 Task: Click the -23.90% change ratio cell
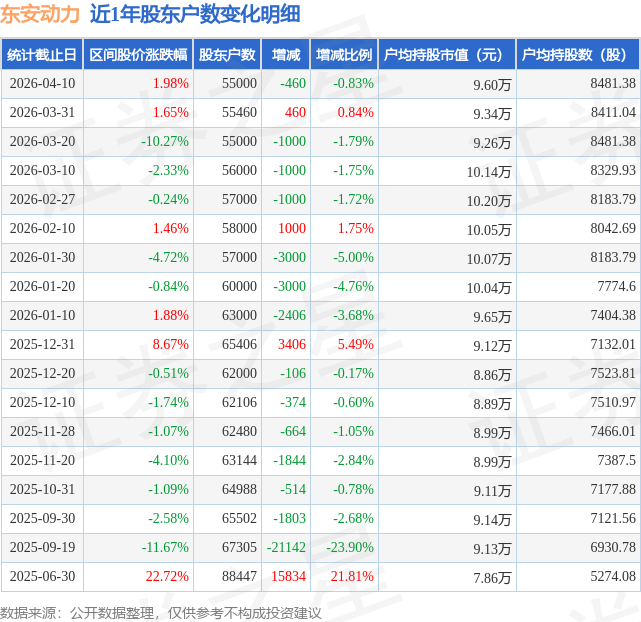350,548
